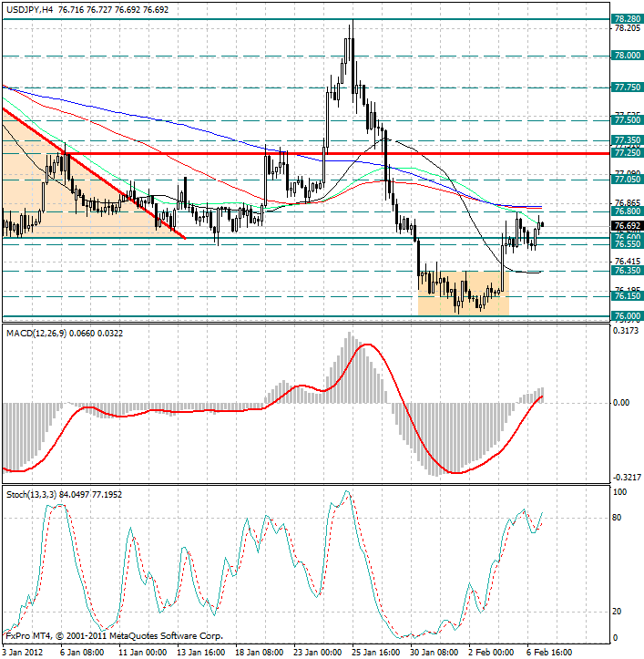
Task: Click the 77.050 price level label
Action: (628, 180)
